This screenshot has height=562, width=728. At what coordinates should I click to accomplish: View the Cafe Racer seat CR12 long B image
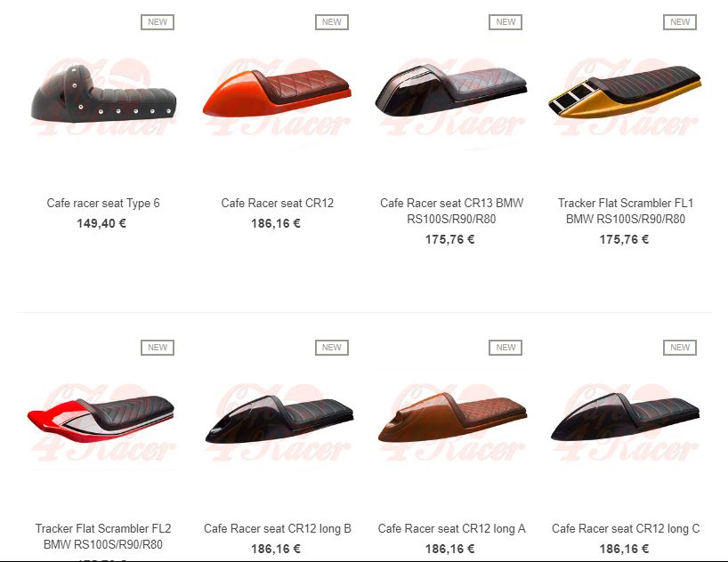[x=279, y=420]
